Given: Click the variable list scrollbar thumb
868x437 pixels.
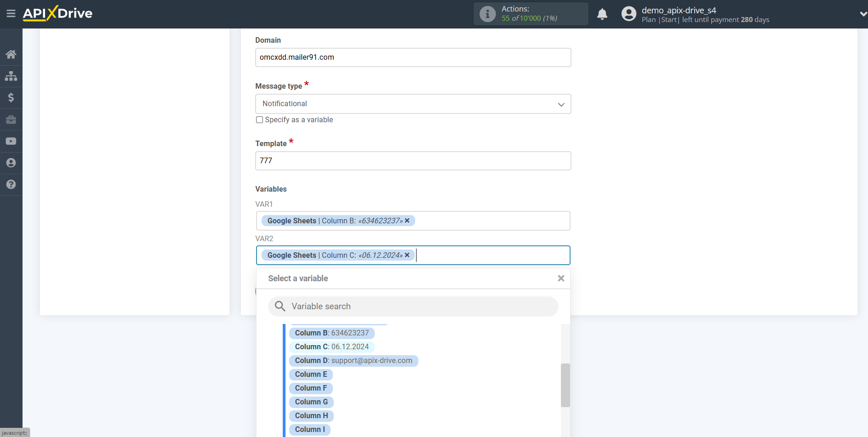Looking at the screenshot, I should (x=565, y=385).
